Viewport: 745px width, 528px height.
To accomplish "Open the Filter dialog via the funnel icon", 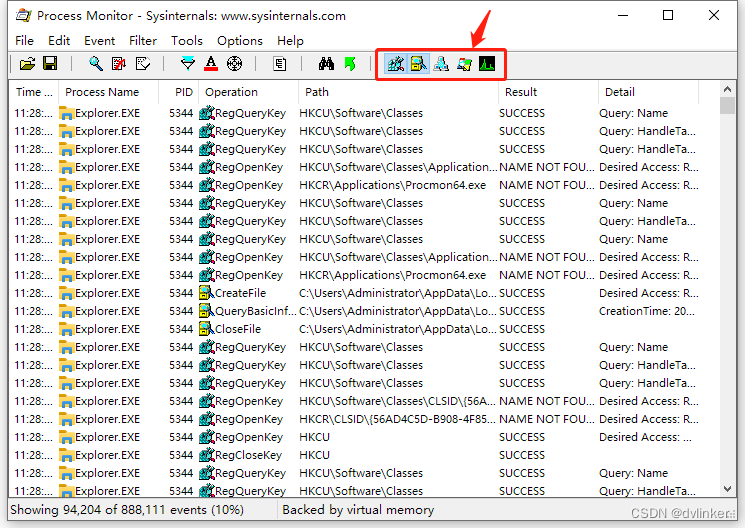I will coord(188,64).
